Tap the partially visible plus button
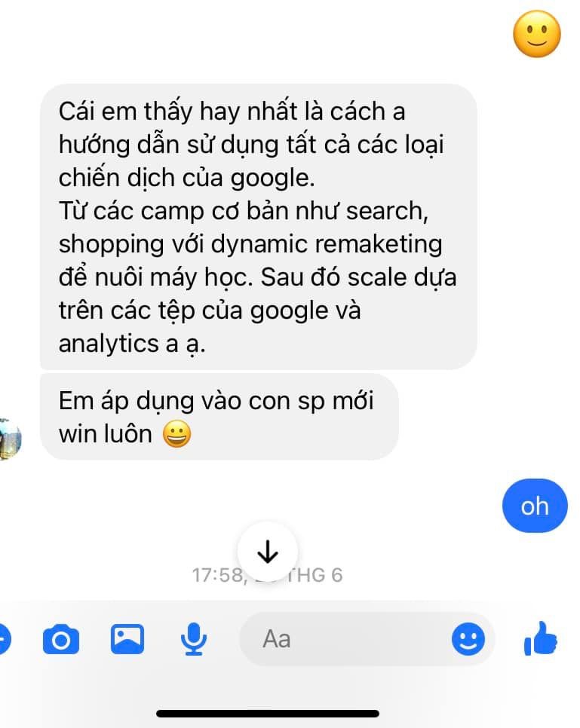 click(x=5, y=639)
